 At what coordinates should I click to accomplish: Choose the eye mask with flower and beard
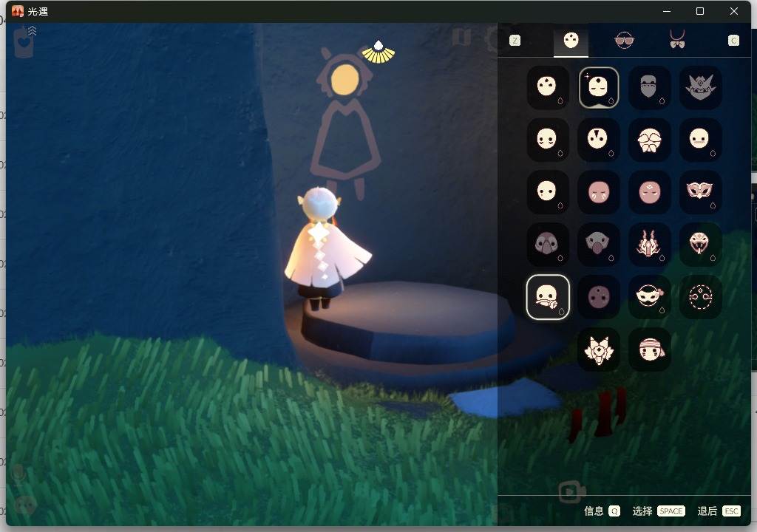[x=649, y=297]
